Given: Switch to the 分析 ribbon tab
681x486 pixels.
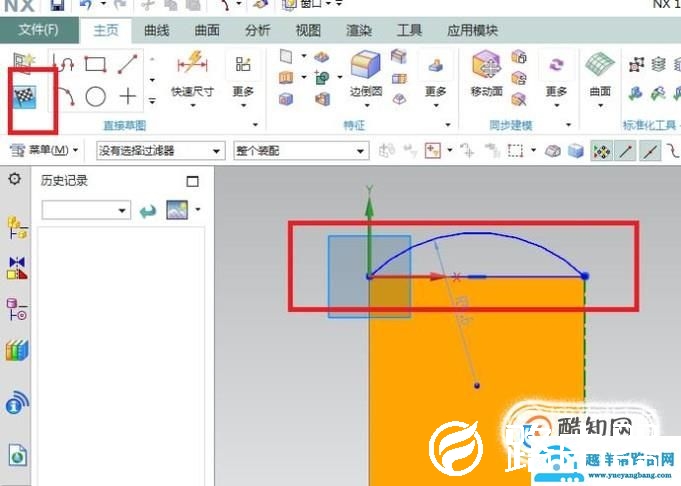Looking at the screenshot, I should 257,30.
